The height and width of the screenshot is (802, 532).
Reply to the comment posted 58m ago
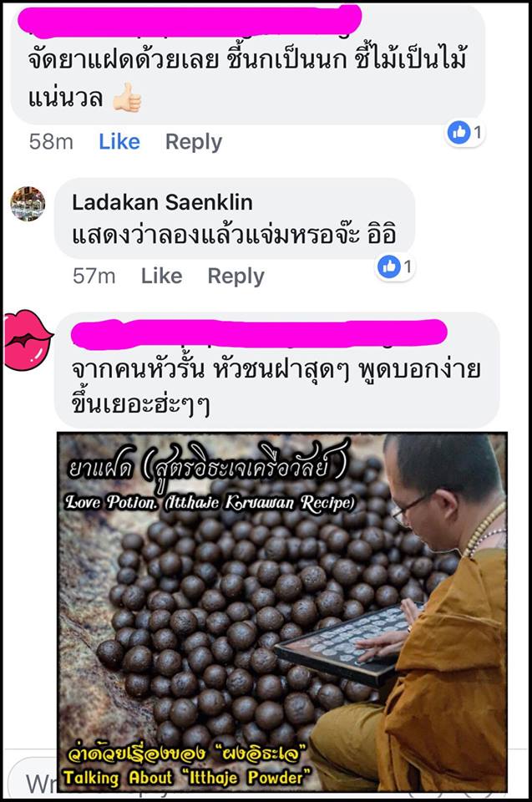(194, 142)
